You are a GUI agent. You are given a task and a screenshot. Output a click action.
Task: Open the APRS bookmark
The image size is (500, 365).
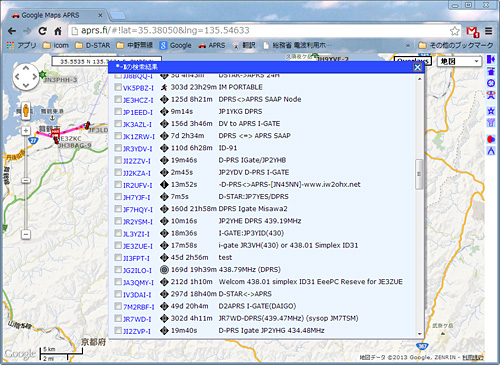212,45
